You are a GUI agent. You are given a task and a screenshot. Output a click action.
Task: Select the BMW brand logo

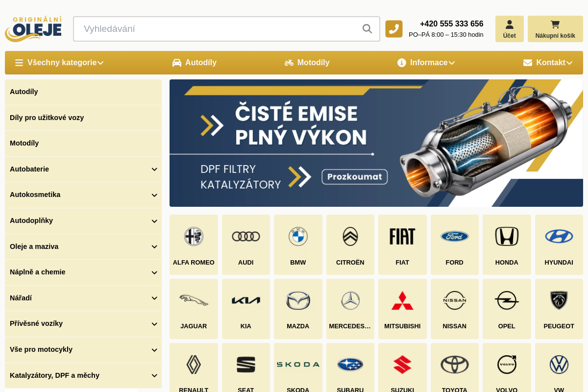coord(298,236)
